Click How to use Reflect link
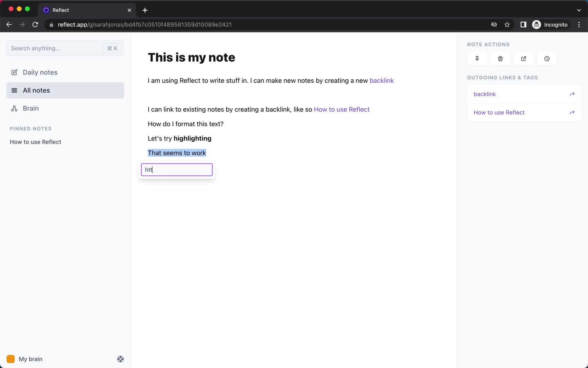The width and height of the screenshot is (588, 368). pos(342,109)
